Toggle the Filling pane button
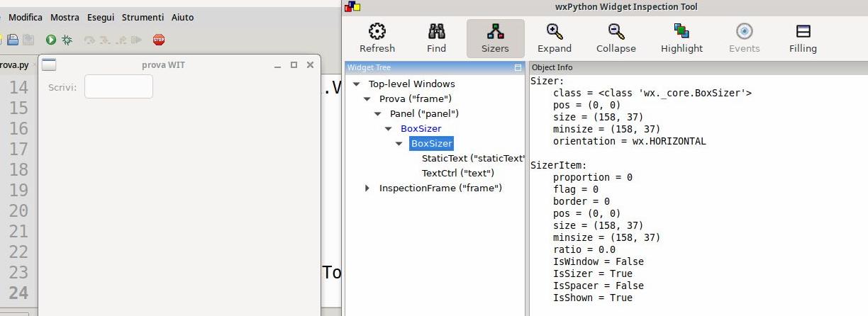Screen dimensions: 868x316 803,38
